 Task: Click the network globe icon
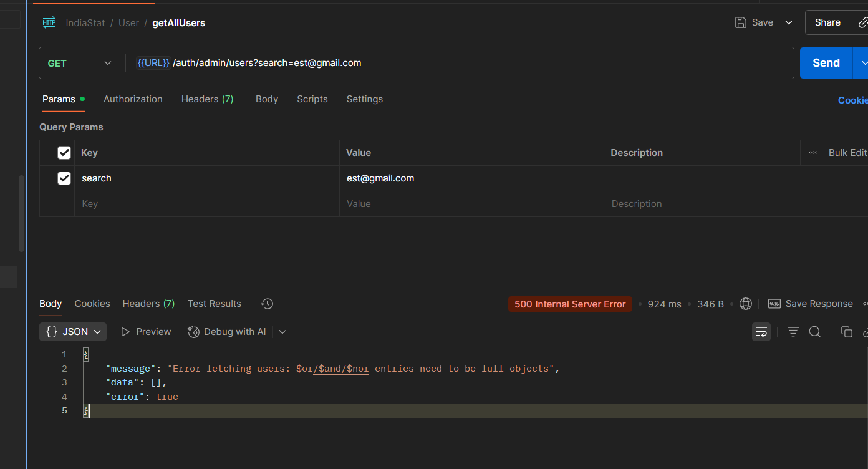click(x=745, y=304)
